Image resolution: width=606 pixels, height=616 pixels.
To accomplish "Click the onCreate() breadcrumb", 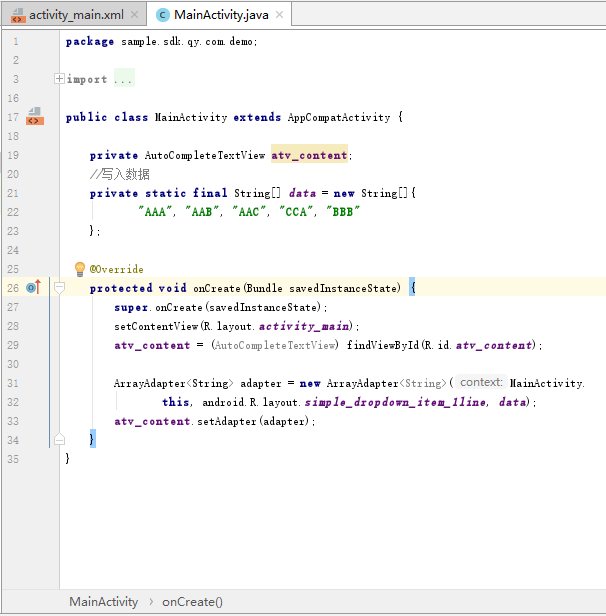I will click(192, 602).
